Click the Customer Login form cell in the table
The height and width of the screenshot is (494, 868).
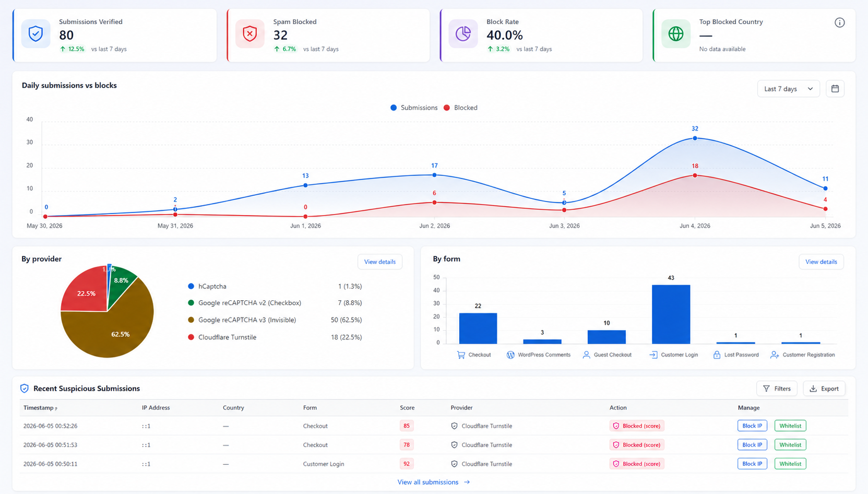click(x=324, y=464)
